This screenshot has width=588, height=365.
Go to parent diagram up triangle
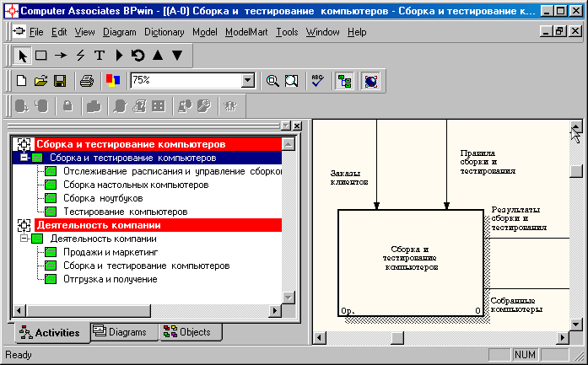click(158, 56)
